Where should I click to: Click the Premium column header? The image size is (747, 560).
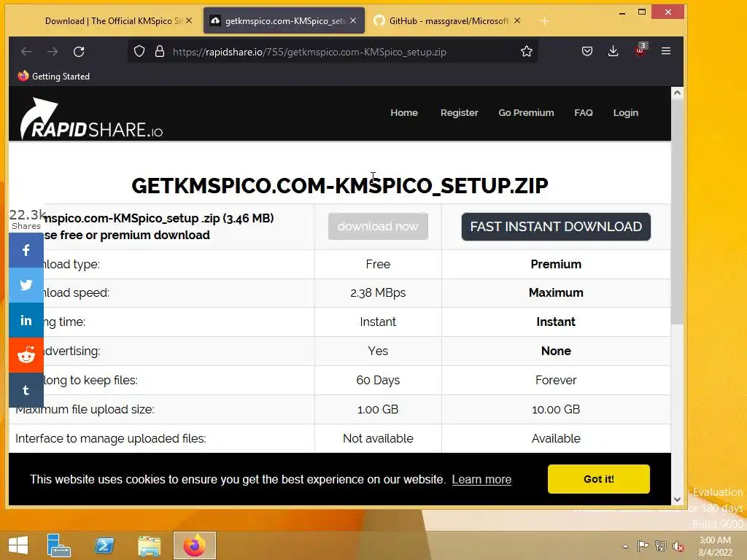[x=556, y=264]
